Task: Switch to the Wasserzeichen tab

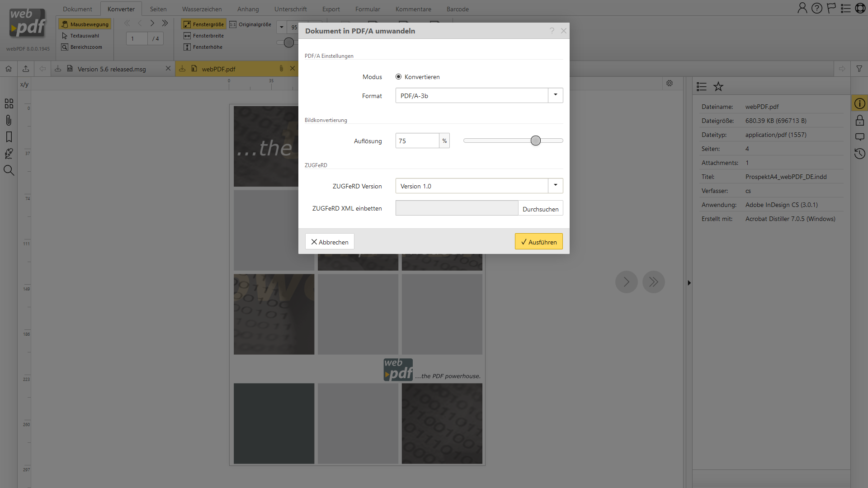Action: pos(202,9)
